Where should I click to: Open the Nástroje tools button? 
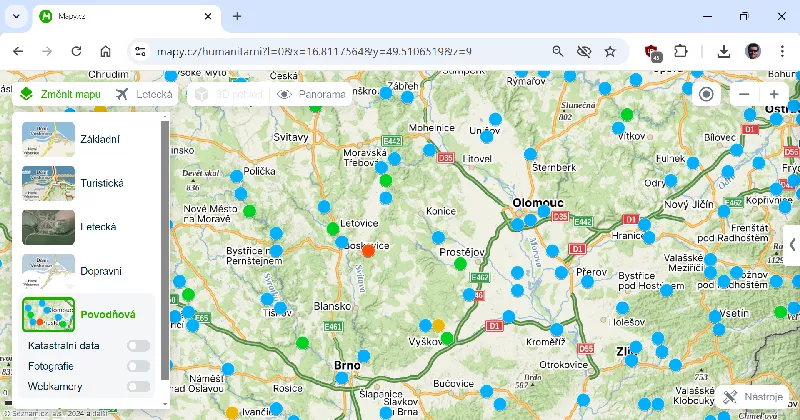pos(755,397)
